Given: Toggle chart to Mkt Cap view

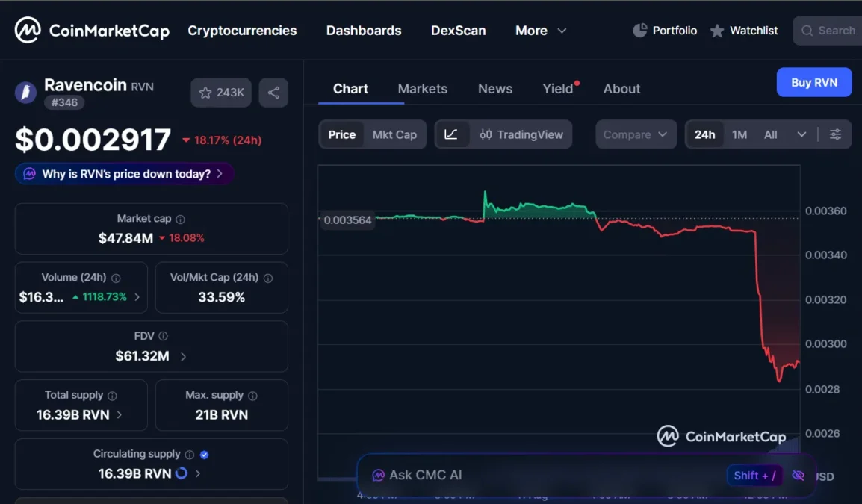Looking at the screenshot, I should (394, 134).
